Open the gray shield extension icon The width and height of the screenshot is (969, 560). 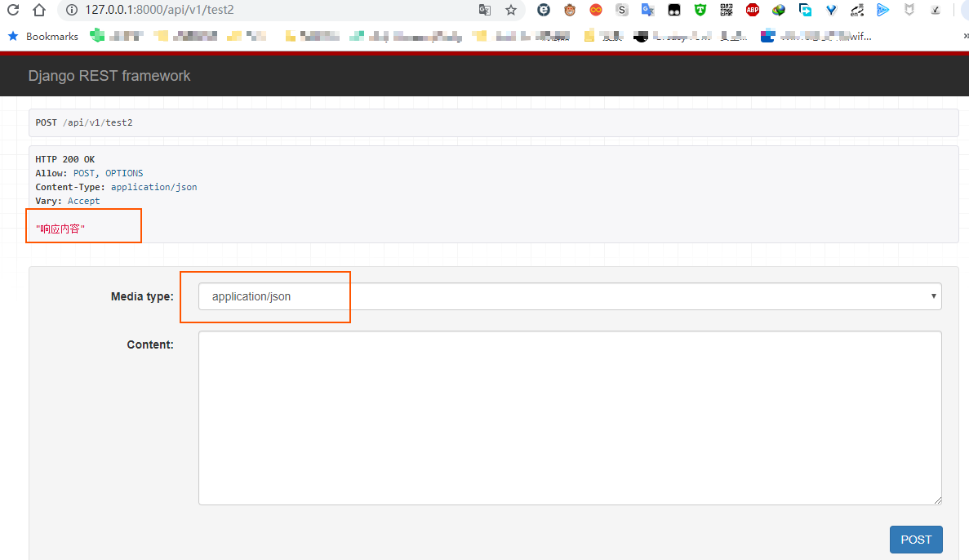909,10
